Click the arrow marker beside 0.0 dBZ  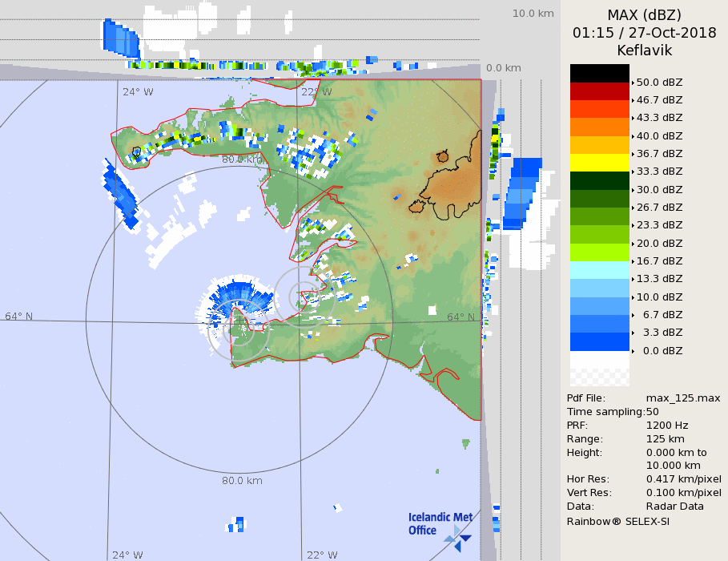click(633, 351)
